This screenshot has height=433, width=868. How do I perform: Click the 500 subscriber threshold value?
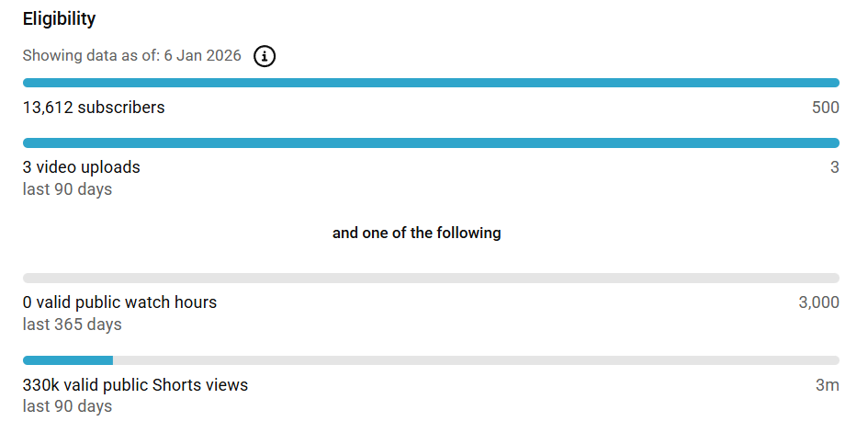(x=825, y=108)
